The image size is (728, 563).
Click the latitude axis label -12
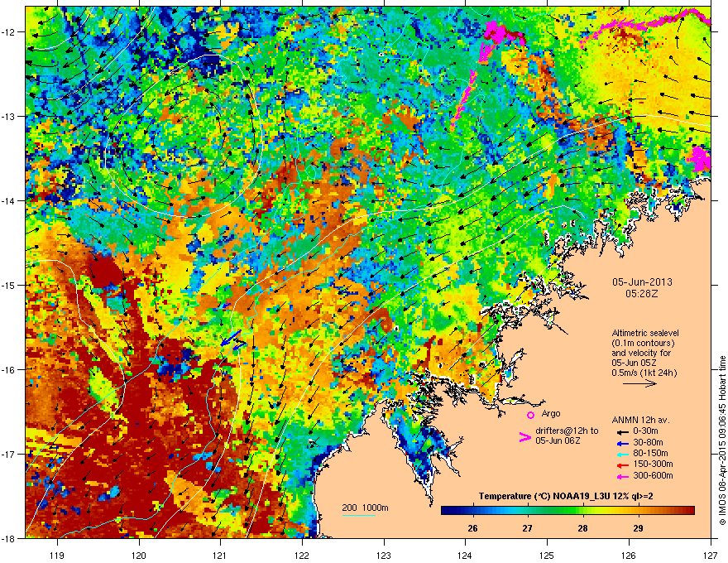tap(9, 32)
